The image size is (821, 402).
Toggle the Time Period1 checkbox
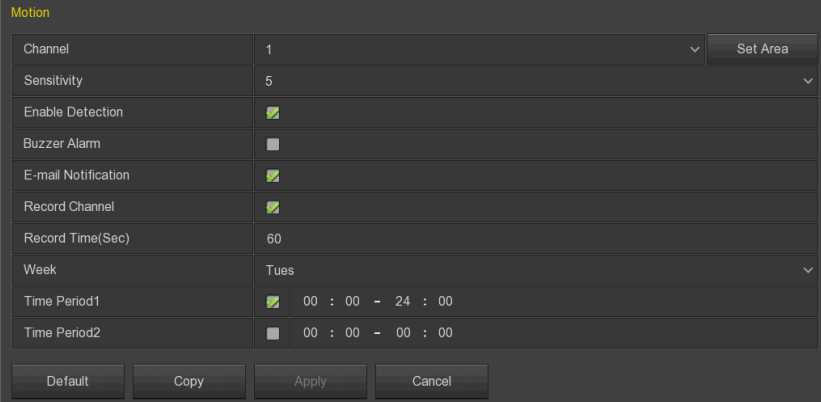tap(273, 302)
